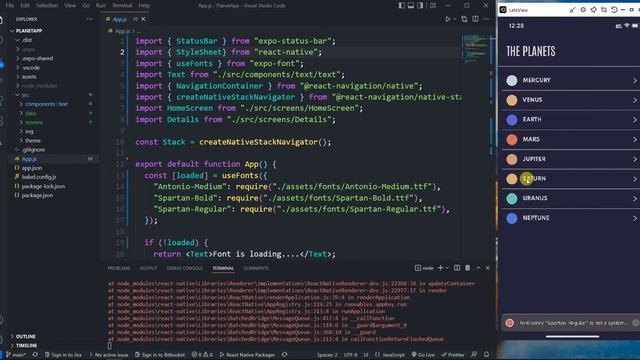Screen dimensions: 640x360
Task: Click Uranus's teal color circle
Action: (x=512, y=198)
